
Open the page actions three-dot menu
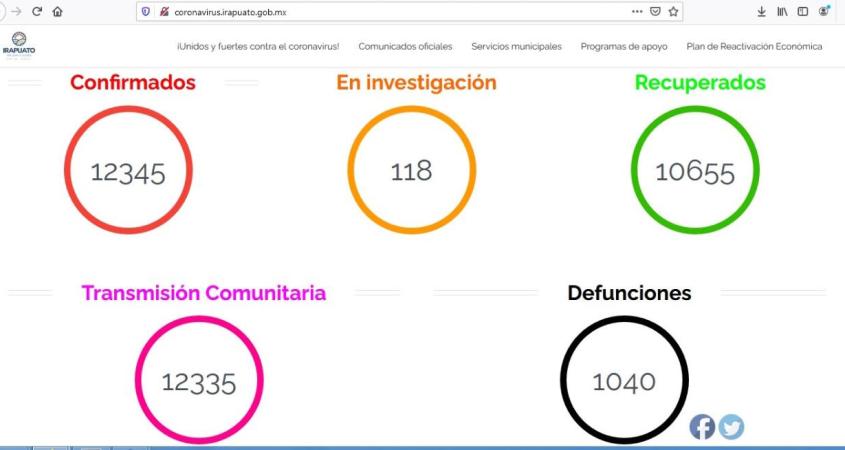637,11
